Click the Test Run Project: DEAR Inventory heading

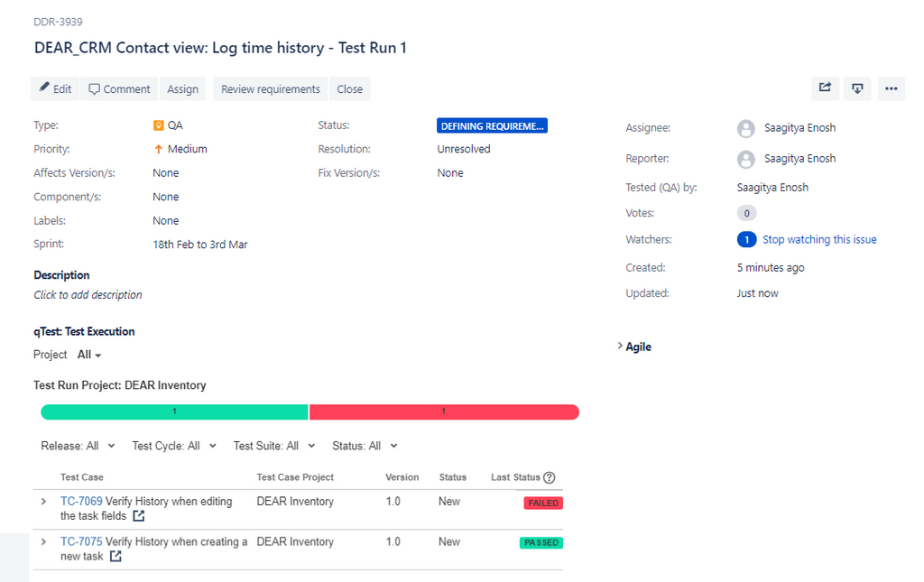pyautogui.click(x=120, y=385)
